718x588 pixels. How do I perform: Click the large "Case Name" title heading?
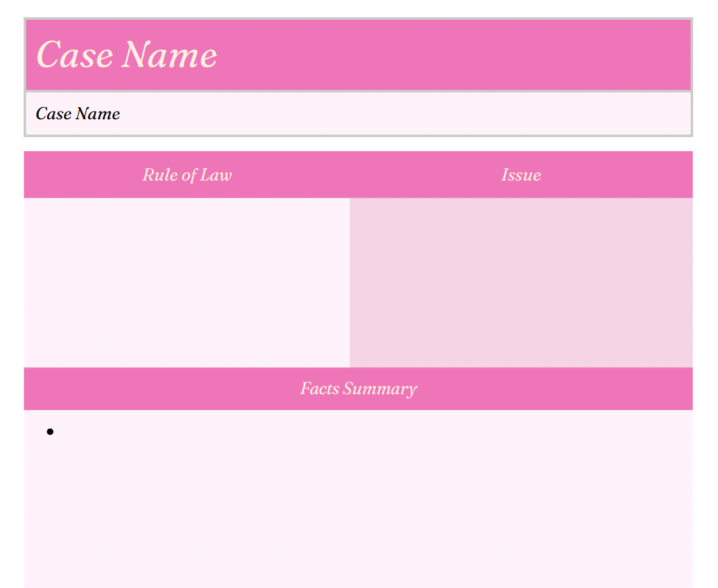click(127, 55)
